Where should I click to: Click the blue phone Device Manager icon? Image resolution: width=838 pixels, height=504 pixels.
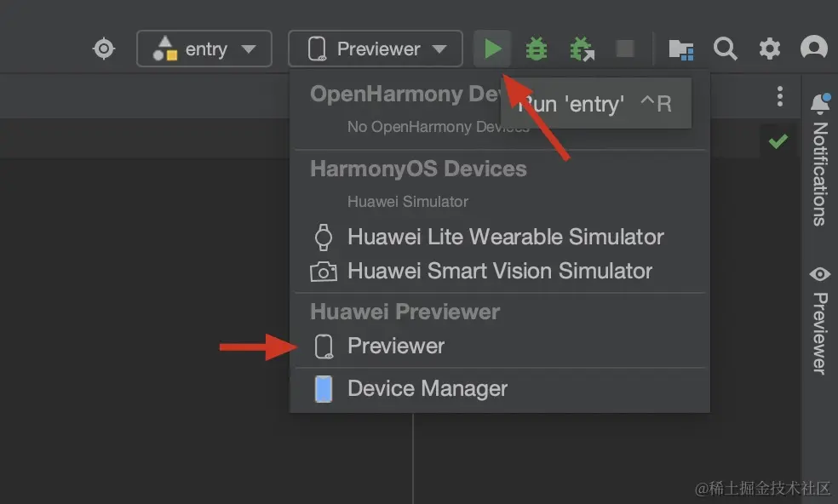point(324,389)
